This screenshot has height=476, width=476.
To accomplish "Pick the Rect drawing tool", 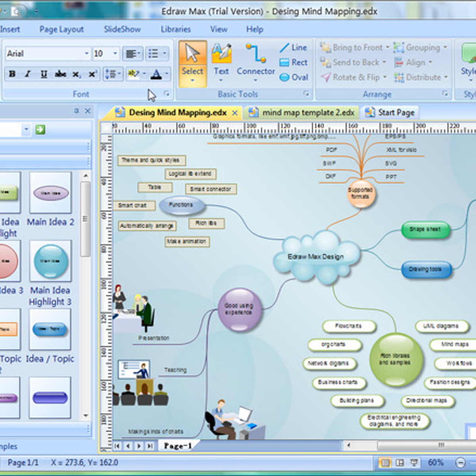I will coord(293,62).
